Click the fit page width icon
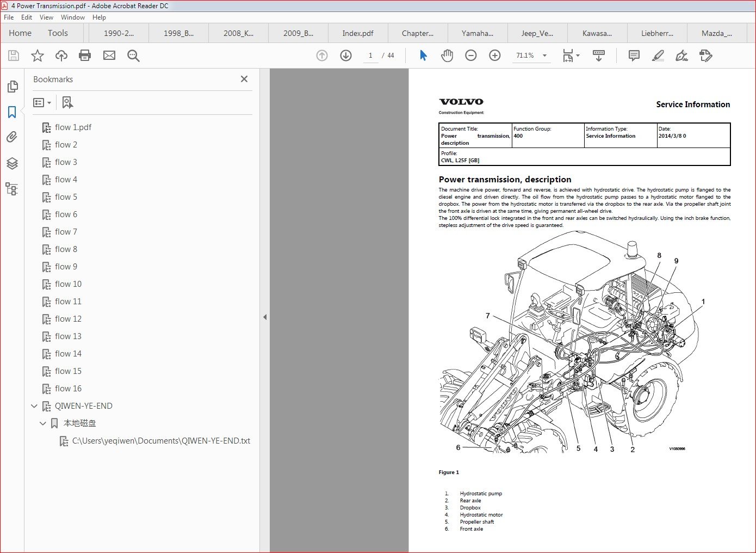 (568, 56)
